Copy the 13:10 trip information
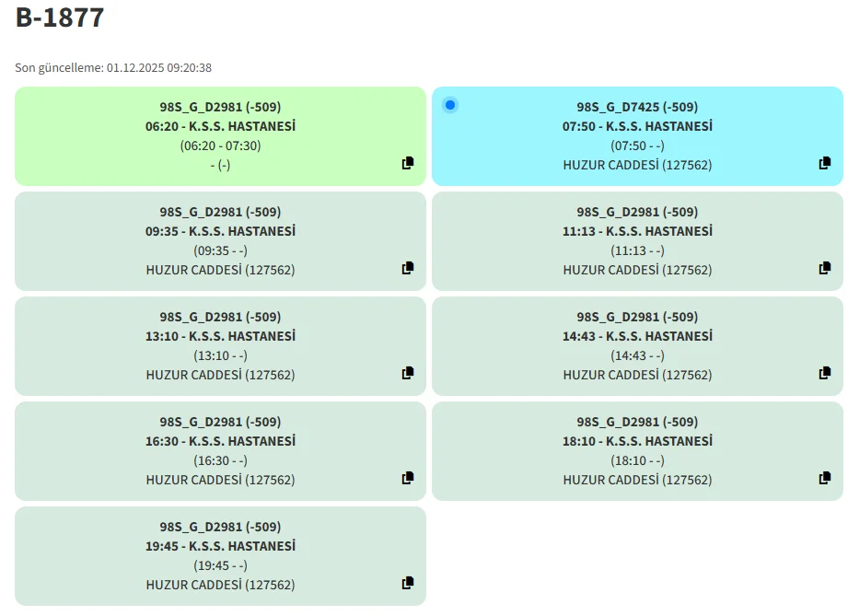848x616 pixels. [408, 374]
